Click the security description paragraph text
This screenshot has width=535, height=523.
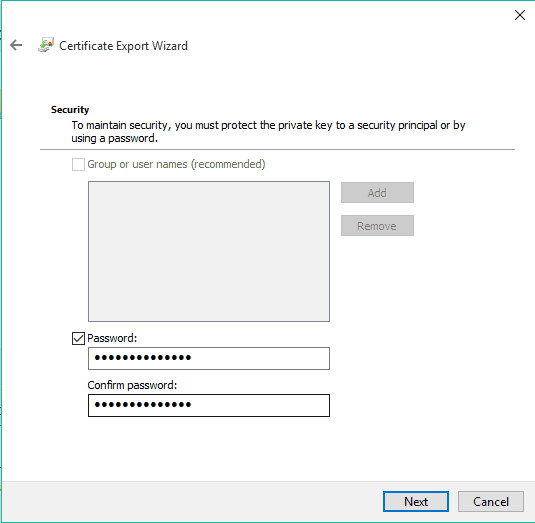click(x=268, y=132)
